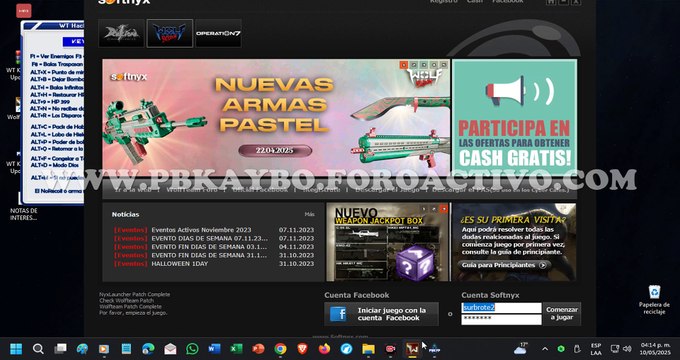Click the active Wolfteam launcher taskbar icon
680x360 pixels.
pyautogui.click(x=412, y=349)
